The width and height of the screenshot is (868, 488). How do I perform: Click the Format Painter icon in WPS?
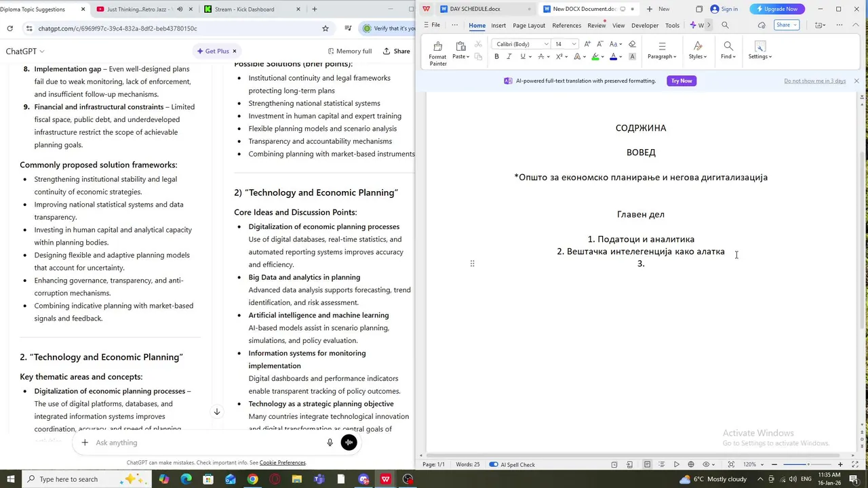(x=437, y=53)
